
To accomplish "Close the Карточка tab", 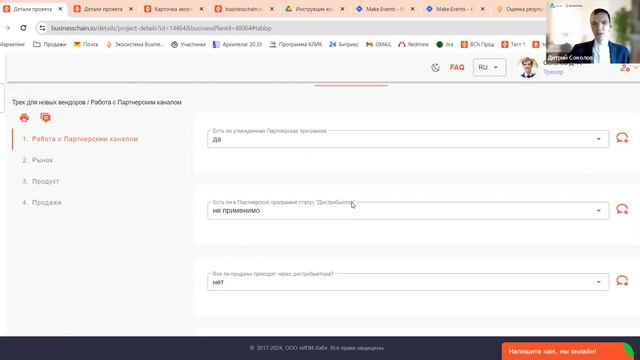I will click(201, 9).
